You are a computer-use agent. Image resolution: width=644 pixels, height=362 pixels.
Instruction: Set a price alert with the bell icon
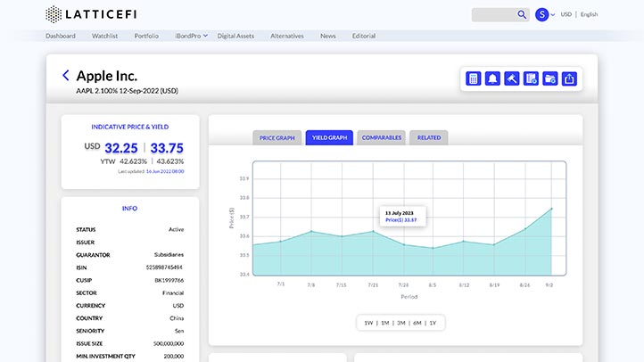(492, 78)
